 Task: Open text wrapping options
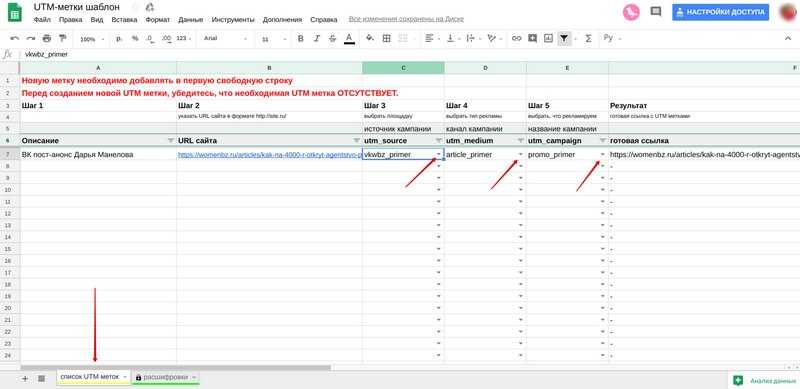(x=472, y=39)
